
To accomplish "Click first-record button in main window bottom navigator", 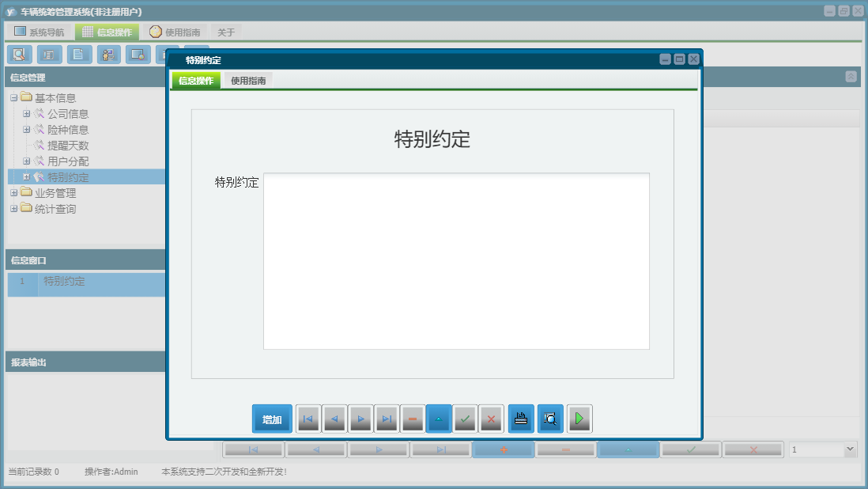I will coord(254,449).
